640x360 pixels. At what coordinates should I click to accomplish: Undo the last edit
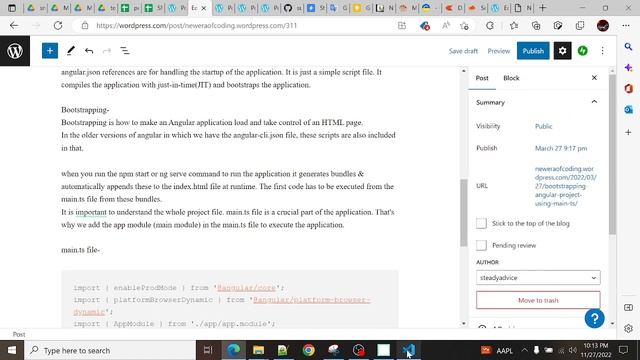(89, 51)
